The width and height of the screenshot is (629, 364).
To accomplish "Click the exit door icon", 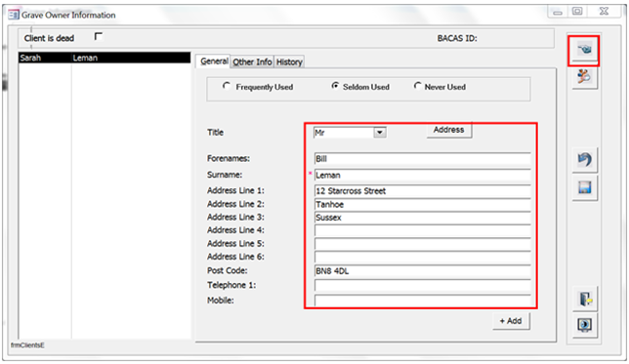I will pyautogui.click(x=585, y=299).
